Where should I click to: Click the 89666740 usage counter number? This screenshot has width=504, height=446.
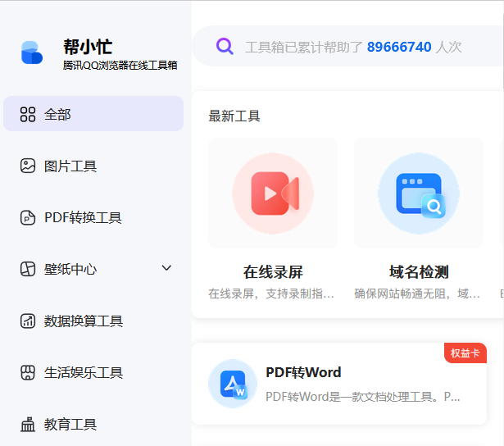399,47
